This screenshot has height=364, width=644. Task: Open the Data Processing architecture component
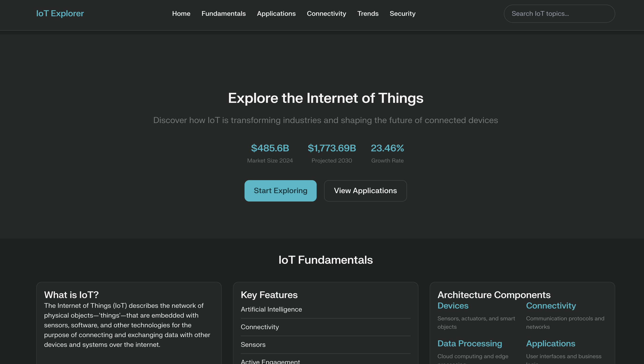470,343
